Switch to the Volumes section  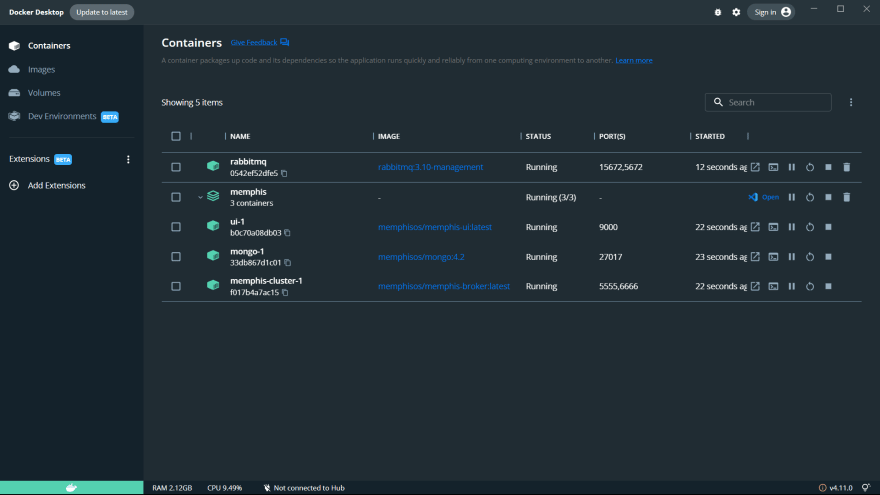tap(43, 93)
